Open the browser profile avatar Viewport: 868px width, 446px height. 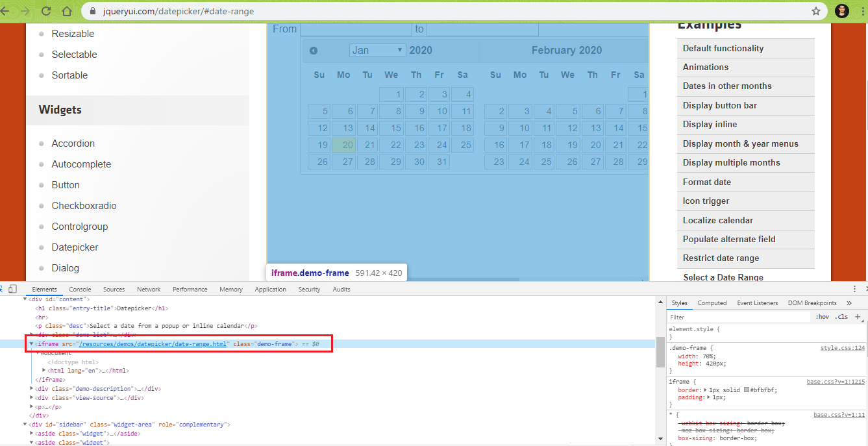[841, 10]
